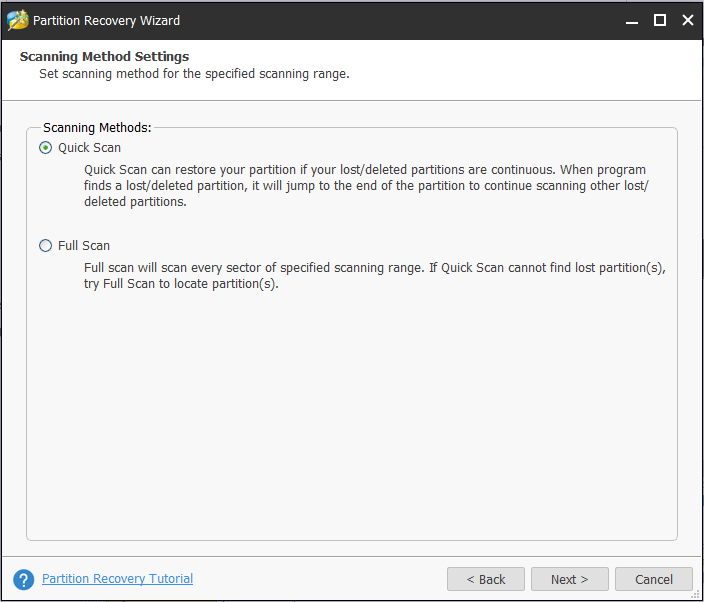704x602 pixels.
Task: Select the Full Scan radio button
Action: coord(45,246)
